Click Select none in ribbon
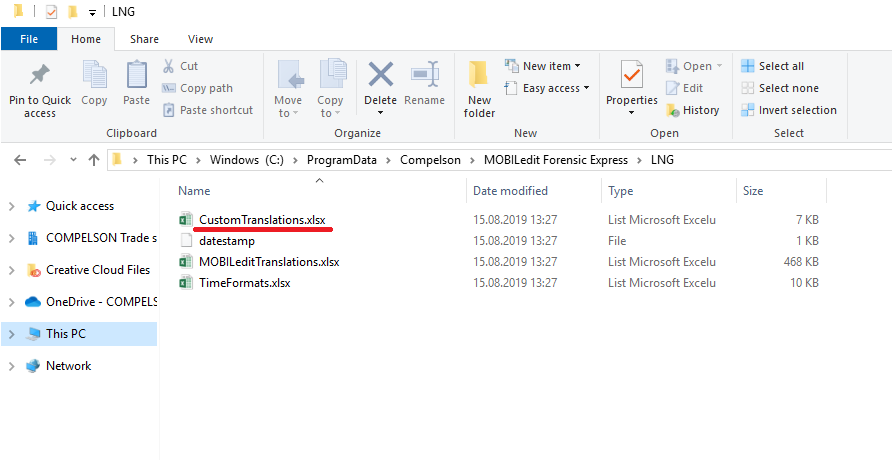 779,88
